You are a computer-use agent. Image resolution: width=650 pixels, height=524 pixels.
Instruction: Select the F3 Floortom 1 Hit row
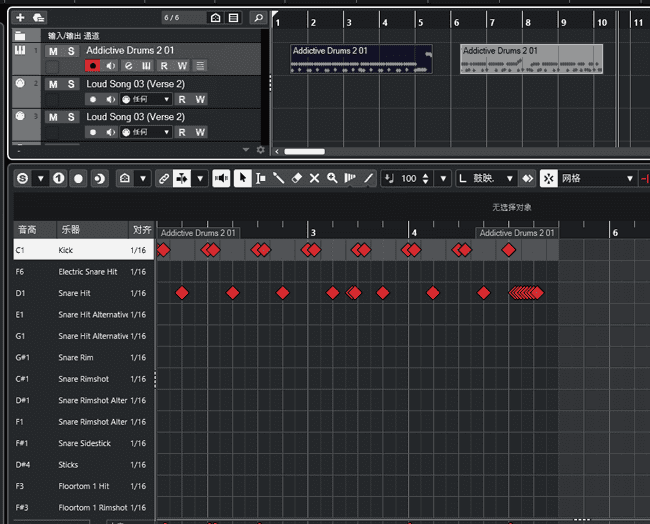click(x=84, y=486)
